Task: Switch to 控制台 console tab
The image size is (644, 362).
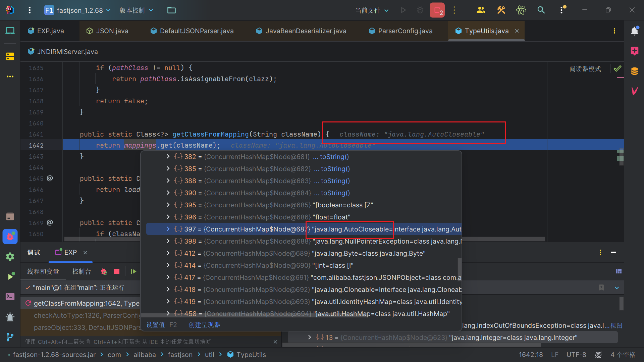Action: tap(82, 271)
